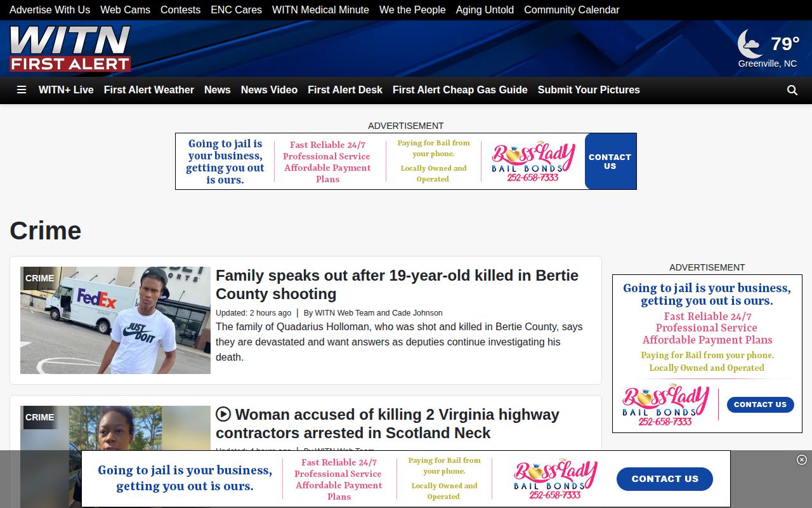This screenshot has width=812, height=508.
Task: Click 'Updated: 2 hours ago' text
Action: (x=253, y=313)
